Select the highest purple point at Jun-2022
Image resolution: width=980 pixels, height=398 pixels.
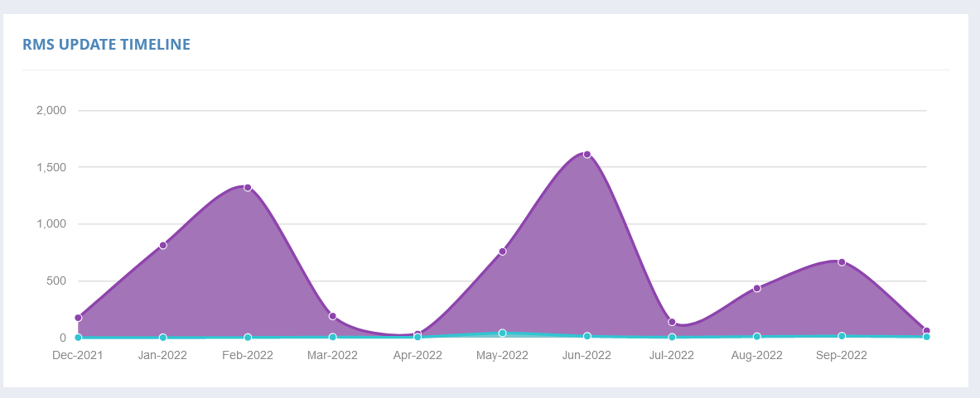587,155
